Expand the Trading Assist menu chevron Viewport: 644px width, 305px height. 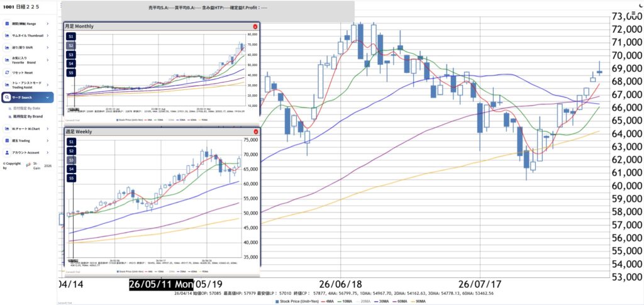(x=48, y=84)
